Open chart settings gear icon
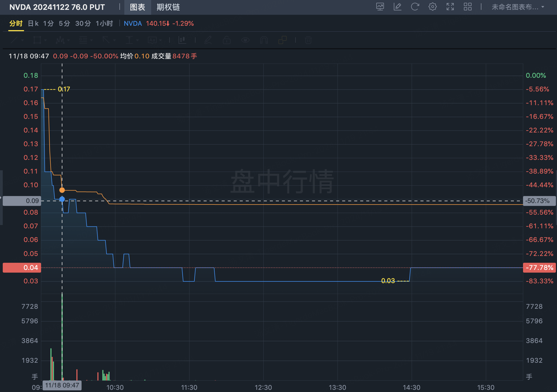557x392 pixels. tap(432, 7)
